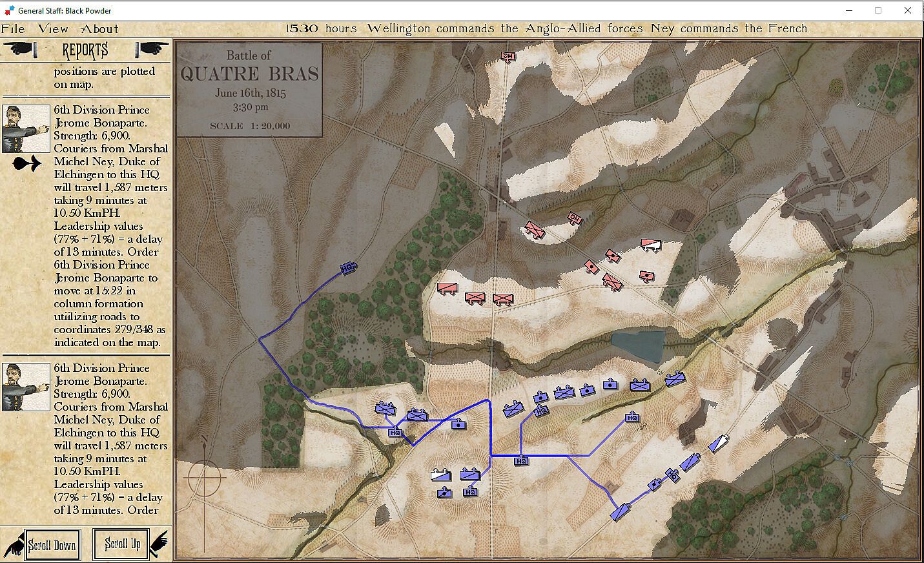Select the blue horse artillery in the road column
This screenshot has width=924, height=563.
pos(656,485)
